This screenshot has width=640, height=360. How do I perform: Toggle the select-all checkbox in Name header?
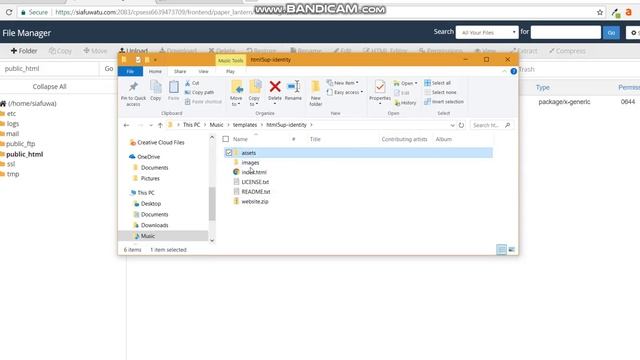tap(226, 139)
